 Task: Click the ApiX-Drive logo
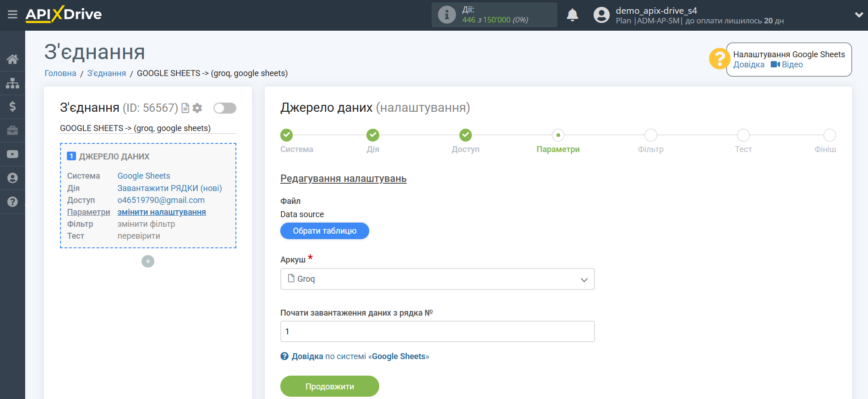64,14
